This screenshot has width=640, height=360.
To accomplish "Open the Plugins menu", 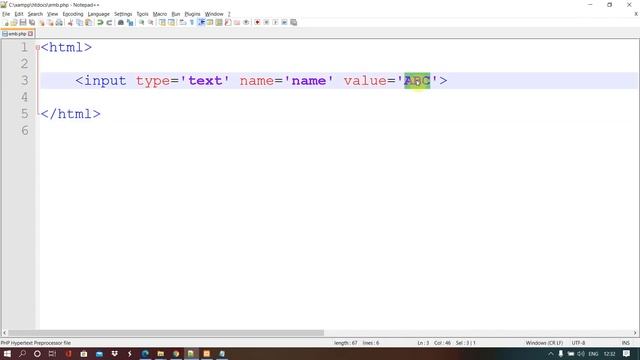I will (192, 14).
